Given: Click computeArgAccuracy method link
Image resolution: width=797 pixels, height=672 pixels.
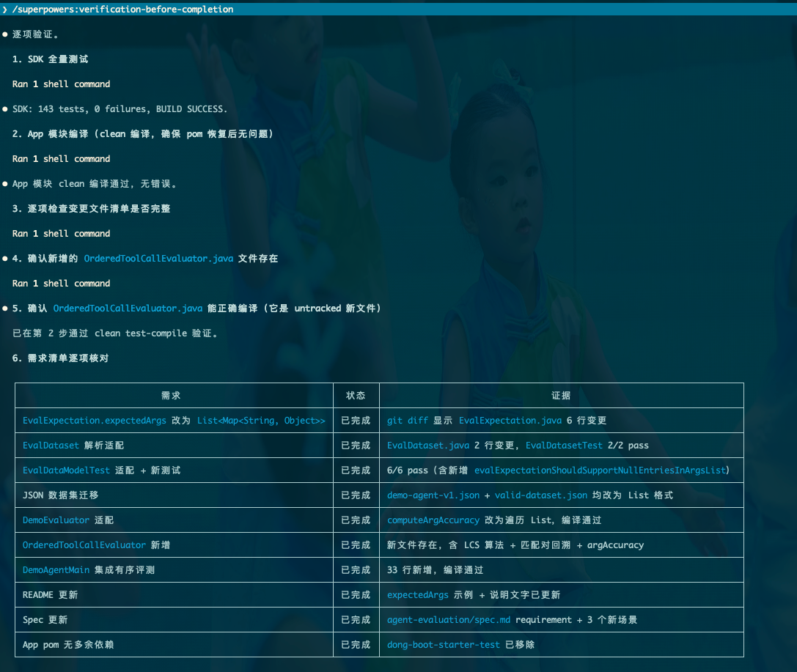Looking at the screenshot, I should (433, 520).
